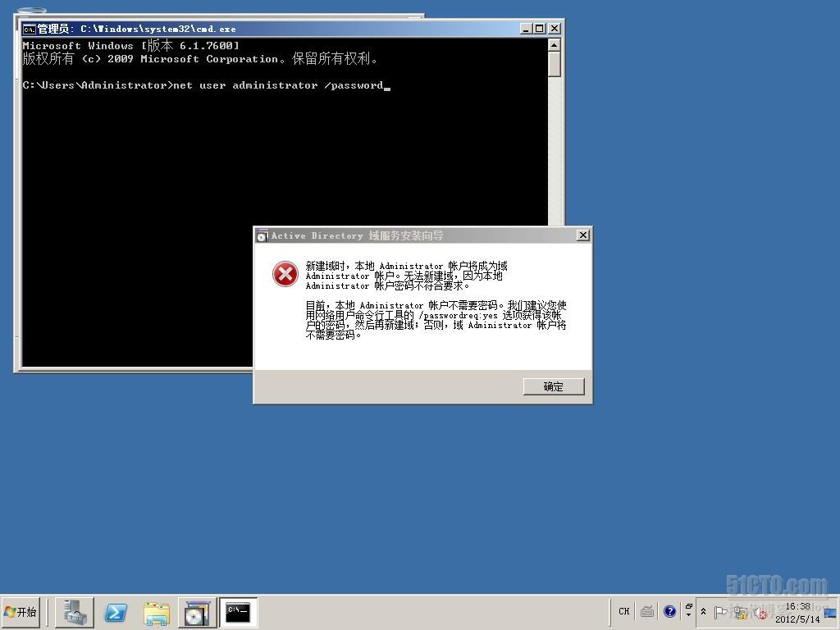
Task: Click Show desktop icon at tray end
Action: pos(831,613)
